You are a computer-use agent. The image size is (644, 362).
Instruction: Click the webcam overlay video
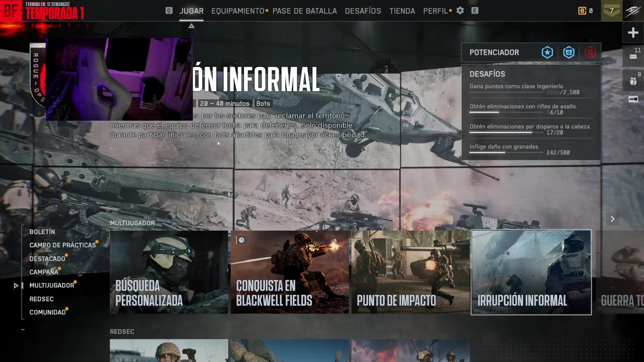pos(119,79)
